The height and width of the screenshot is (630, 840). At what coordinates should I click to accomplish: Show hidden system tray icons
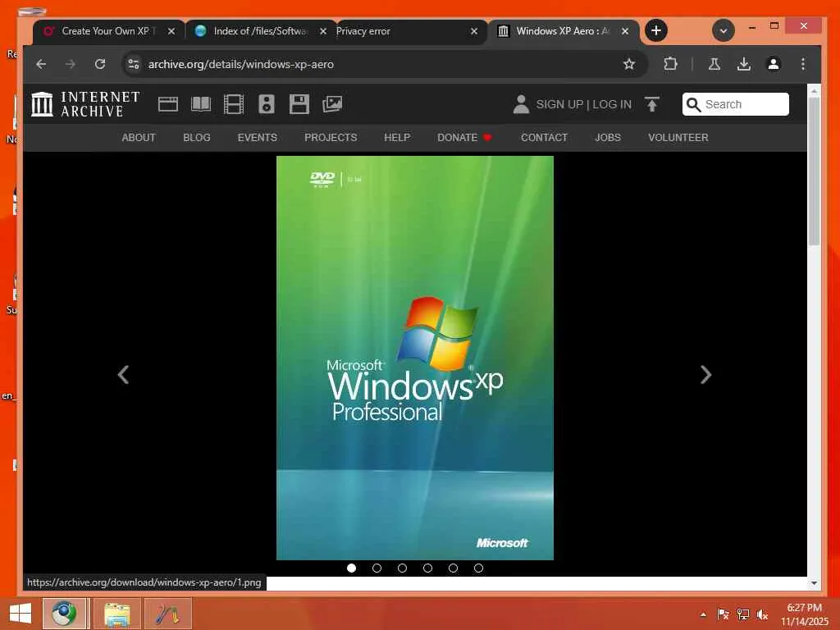click(703, 614)
